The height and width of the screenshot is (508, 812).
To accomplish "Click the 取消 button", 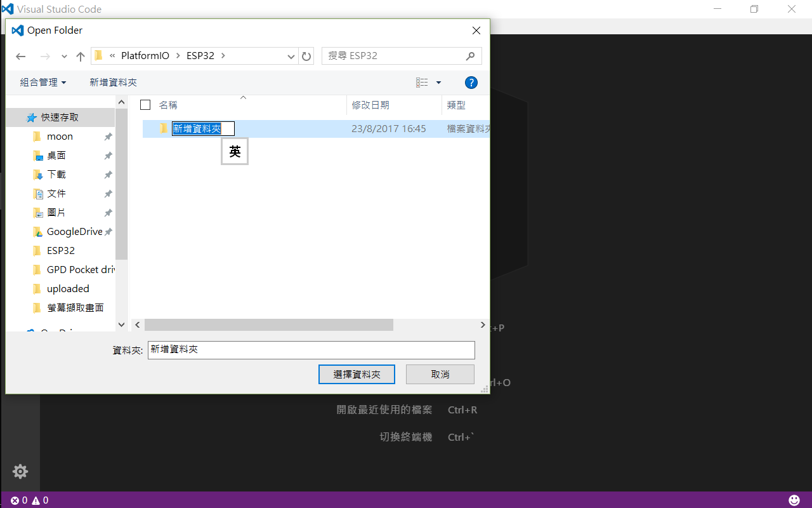I will tap(440, 374).
